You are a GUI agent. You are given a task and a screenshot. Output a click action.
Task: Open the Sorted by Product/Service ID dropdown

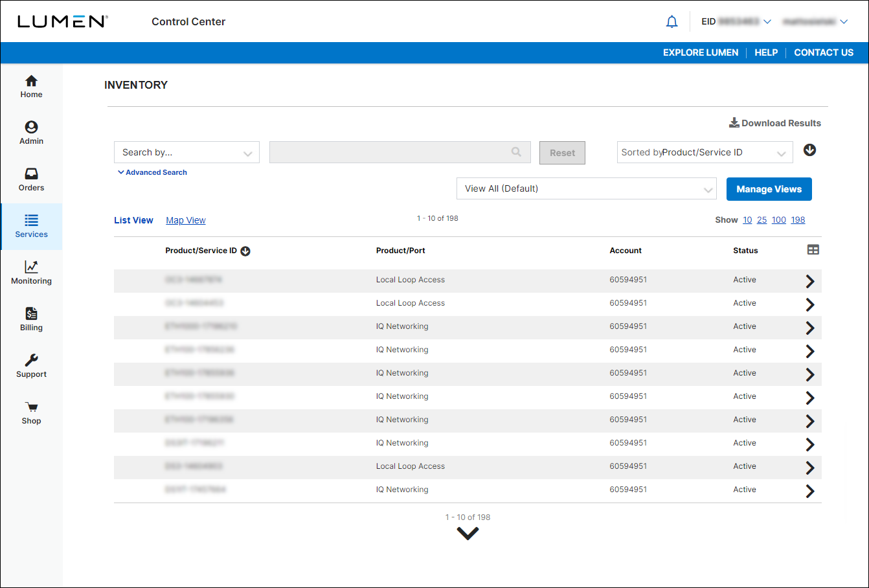705,152
